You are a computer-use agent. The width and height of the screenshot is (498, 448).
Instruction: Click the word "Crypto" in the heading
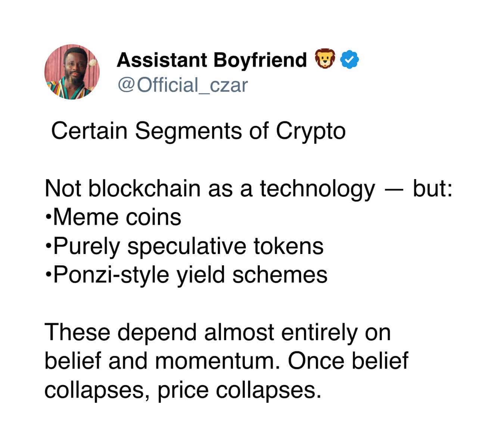pos(311,132)
